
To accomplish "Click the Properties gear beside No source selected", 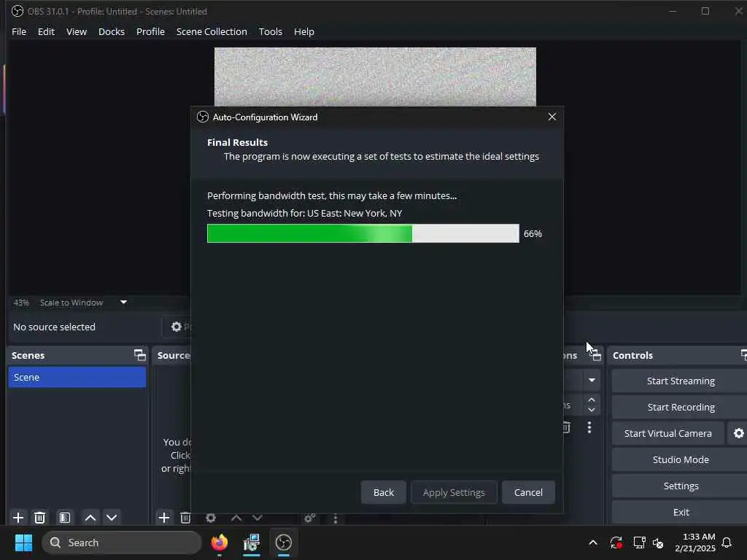I will pos(177,327).
